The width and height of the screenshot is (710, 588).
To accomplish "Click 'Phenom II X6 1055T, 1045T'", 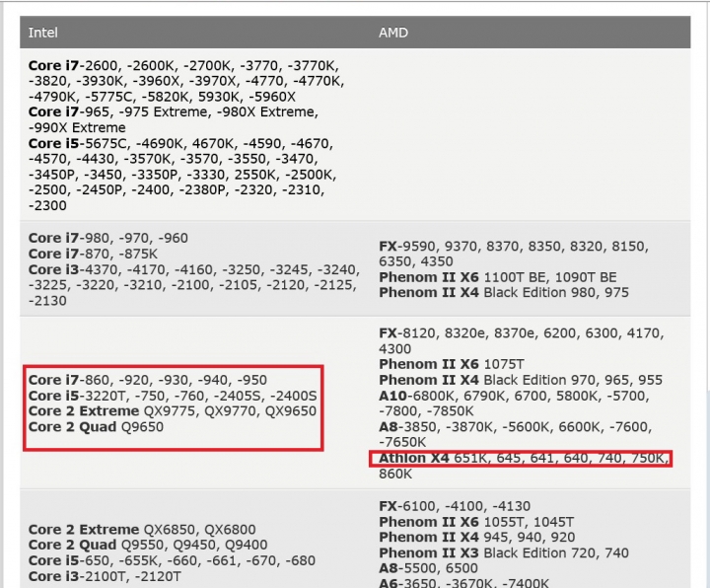I will [476, 522].
